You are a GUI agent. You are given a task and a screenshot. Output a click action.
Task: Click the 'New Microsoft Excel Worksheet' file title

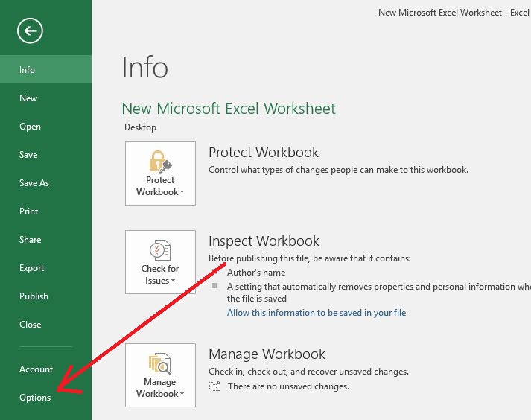coord(229,109)
